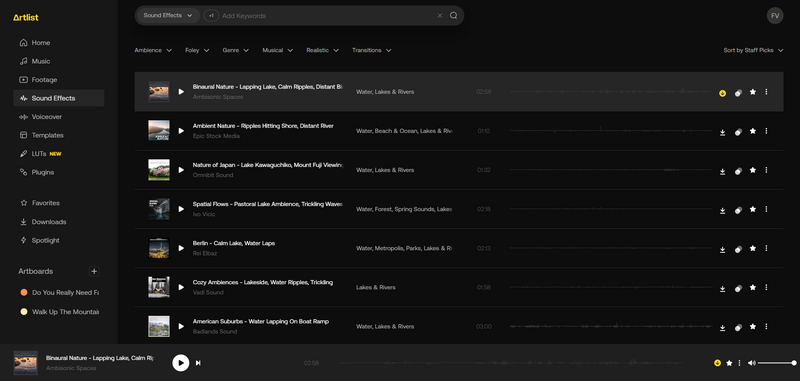Expand the Realistic filter dropdown
This screenshot has width=800, height=381.
click(322, 50)
